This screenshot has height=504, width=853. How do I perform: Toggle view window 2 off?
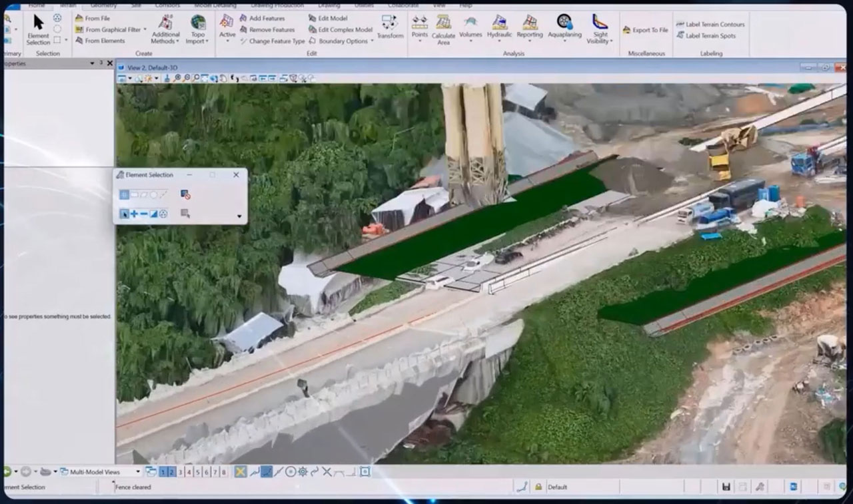point(172,472)
